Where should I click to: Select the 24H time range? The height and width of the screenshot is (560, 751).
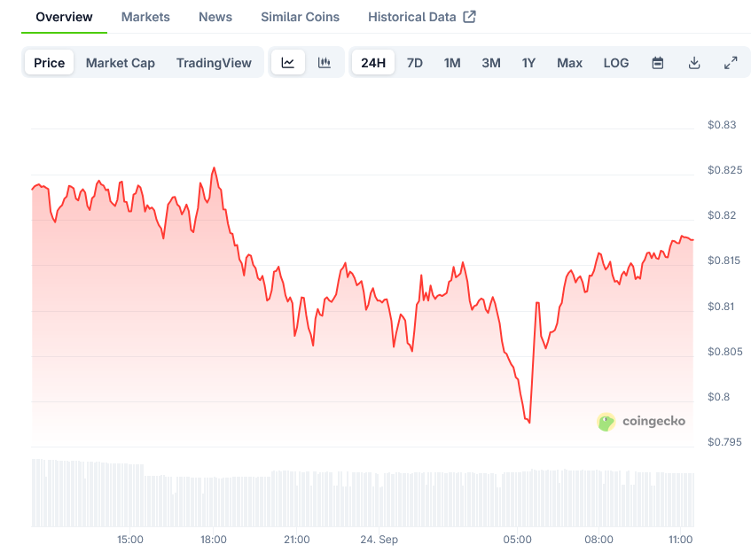point(373,63)
